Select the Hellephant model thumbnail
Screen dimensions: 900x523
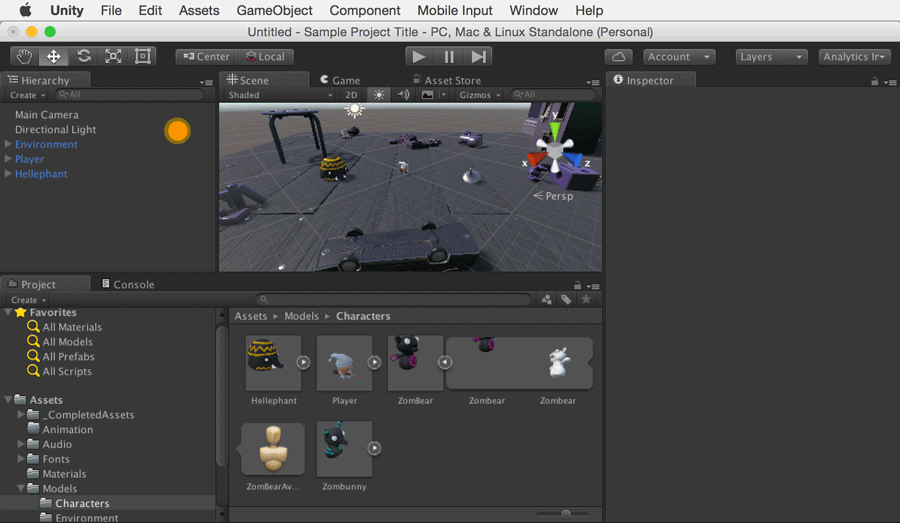click(274, 363)
